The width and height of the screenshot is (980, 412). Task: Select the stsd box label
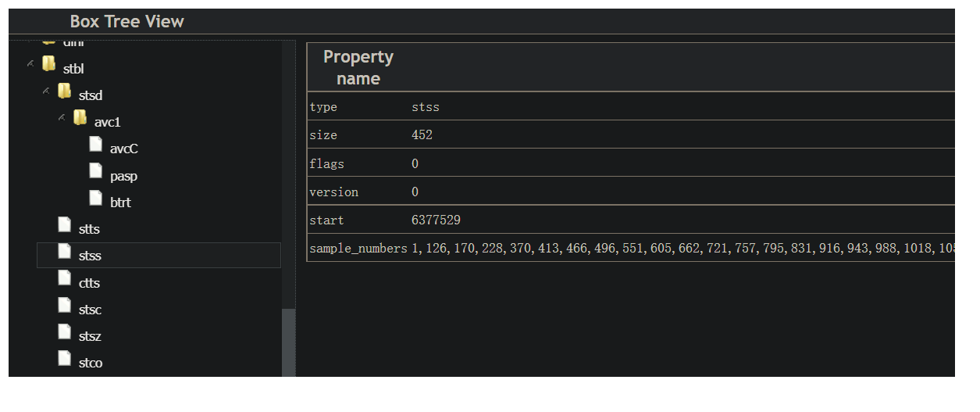[x=91, y=95]
